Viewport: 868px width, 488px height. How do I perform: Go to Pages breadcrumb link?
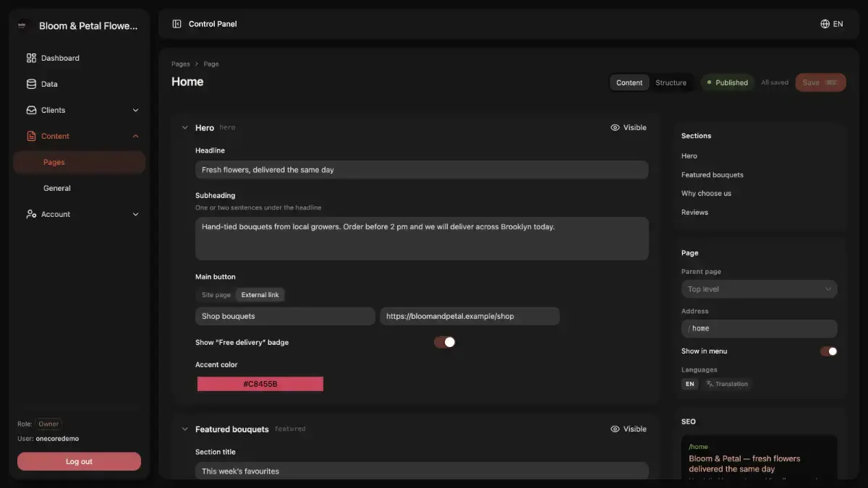pyautogui.click(x=181, y=64)
